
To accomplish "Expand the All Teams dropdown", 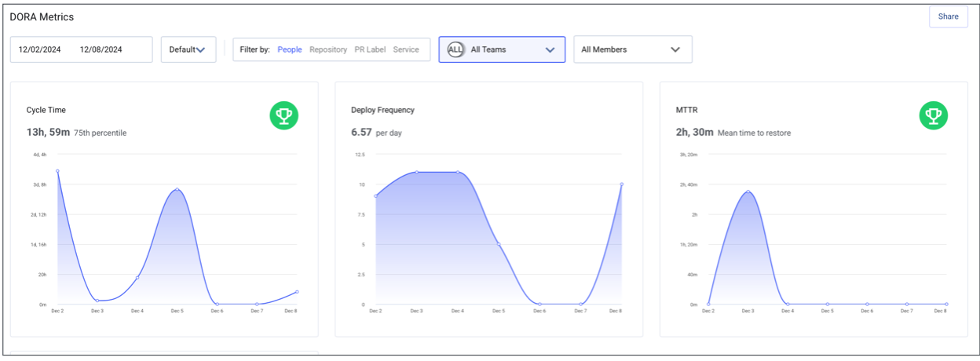I will click(502, 49).
